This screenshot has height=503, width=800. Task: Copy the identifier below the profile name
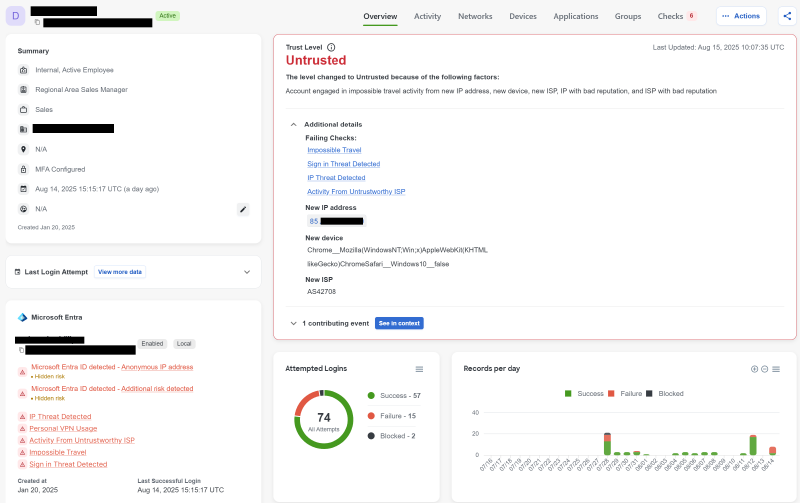coord(37,22)
